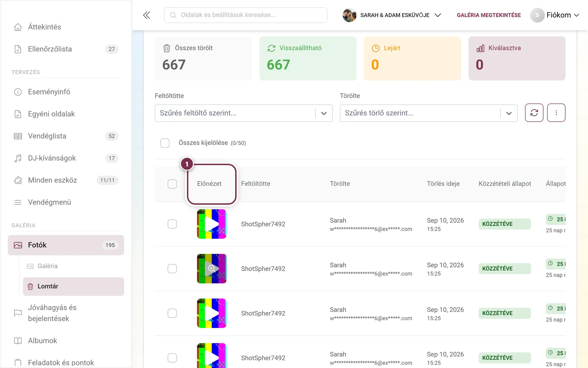Click the Vendégmenü hamburger icon
The image size is (588, 368).
click(18, 202)
